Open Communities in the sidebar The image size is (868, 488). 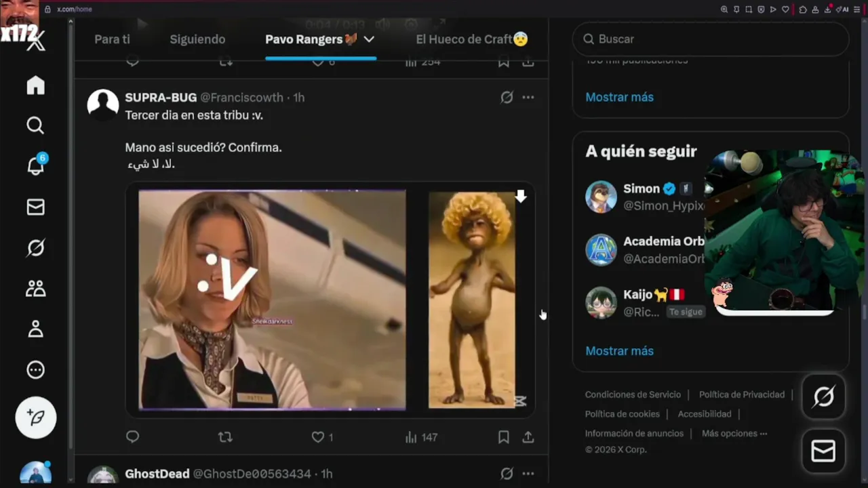(35, 289)
